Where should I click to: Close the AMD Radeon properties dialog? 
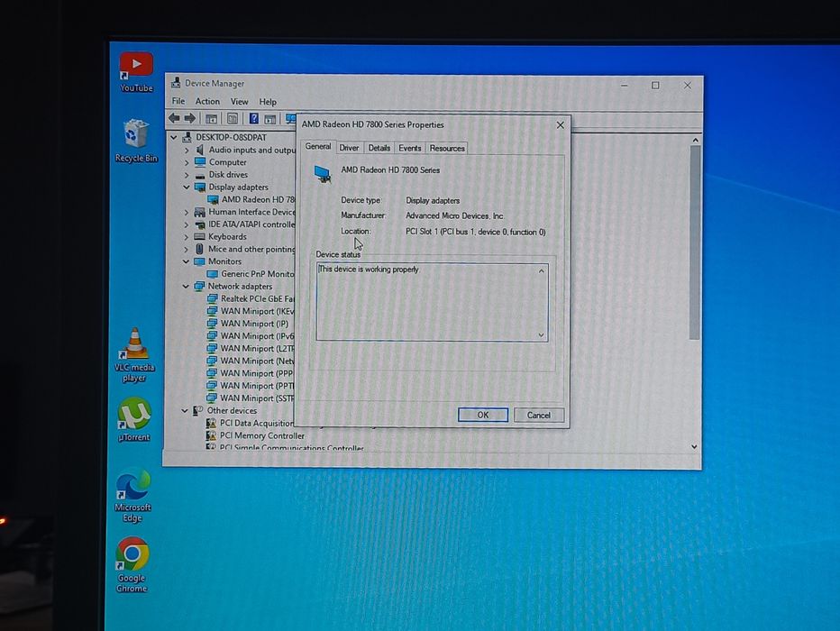[x=560, y=124]
